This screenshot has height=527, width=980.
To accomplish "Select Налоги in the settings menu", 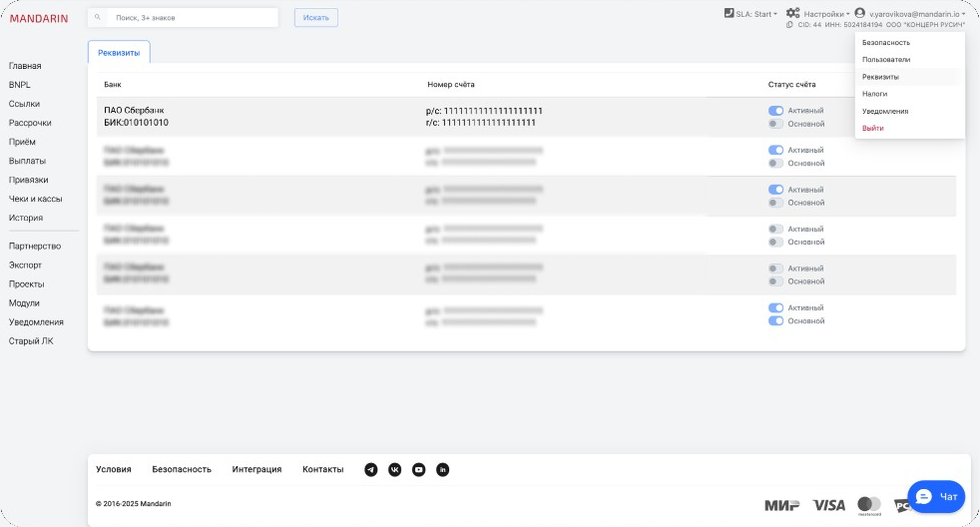I will tap(874, 94).
